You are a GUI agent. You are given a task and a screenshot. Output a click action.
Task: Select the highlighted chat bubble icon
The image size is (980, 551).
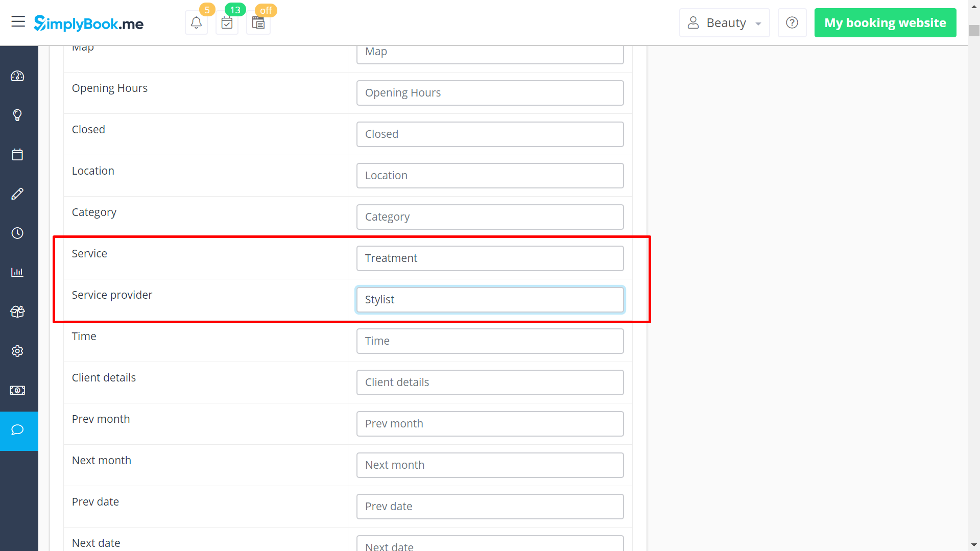(17, 430)
